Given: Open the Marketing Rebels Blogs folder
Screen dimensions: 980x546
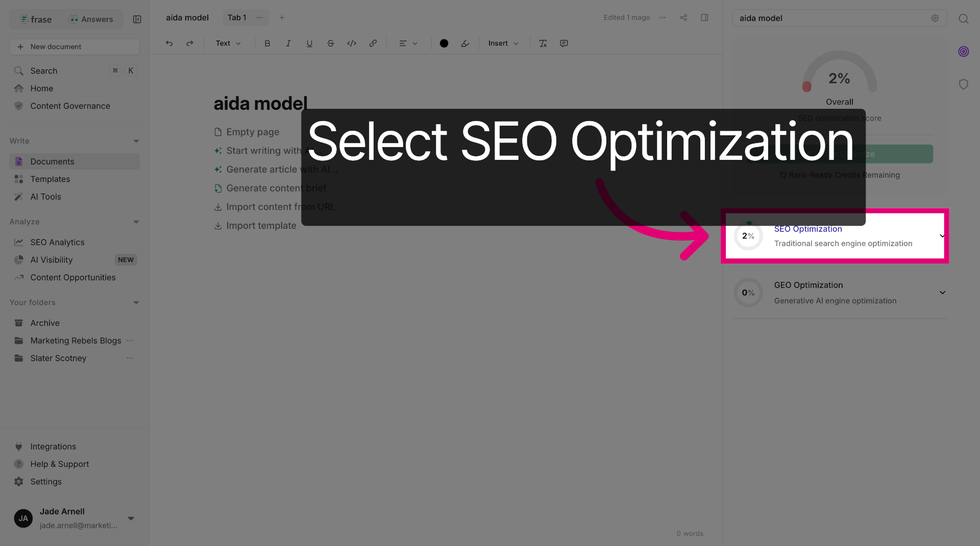Looking at the screenshot, I should pyautogui.click(x=76, y=340).
